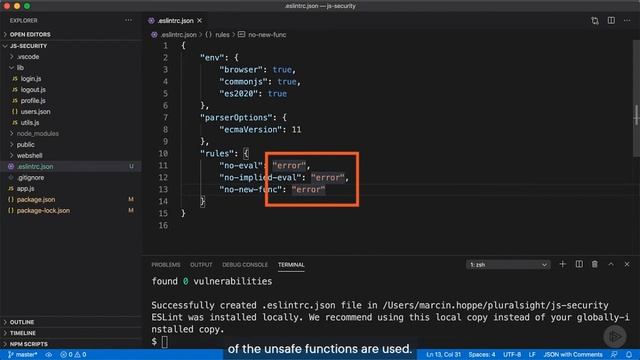Open login.js file
This screenshot has width=640, height=360.
31,79
